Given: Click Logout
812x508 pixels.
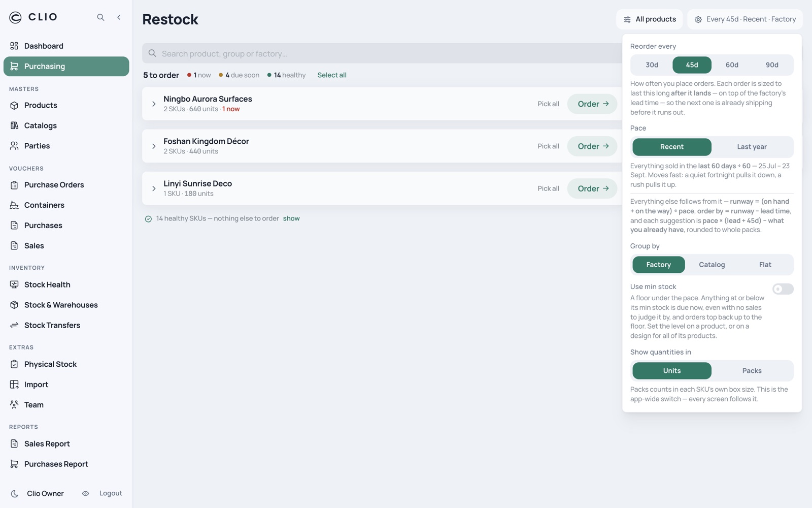Looking at the screenshot, I should coord(111,493).
